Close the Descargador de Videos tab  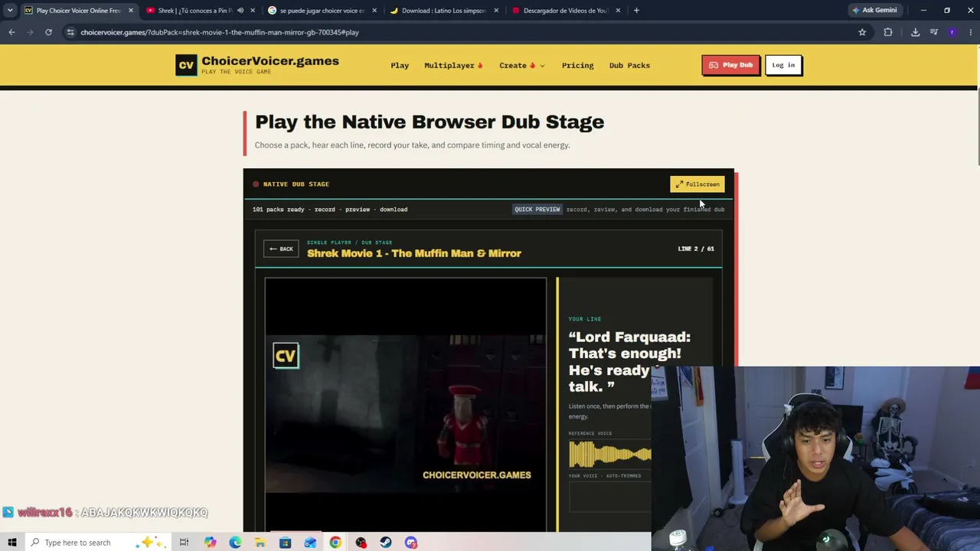tap(618, 11)
